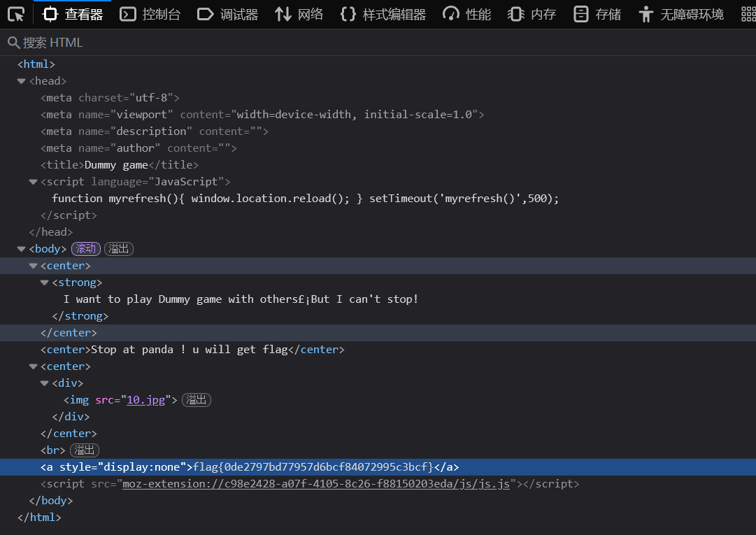Select the closing /body tag row
Image resolution: width=756 pixels, height=535 pixels.
click(x=378, y=501)
